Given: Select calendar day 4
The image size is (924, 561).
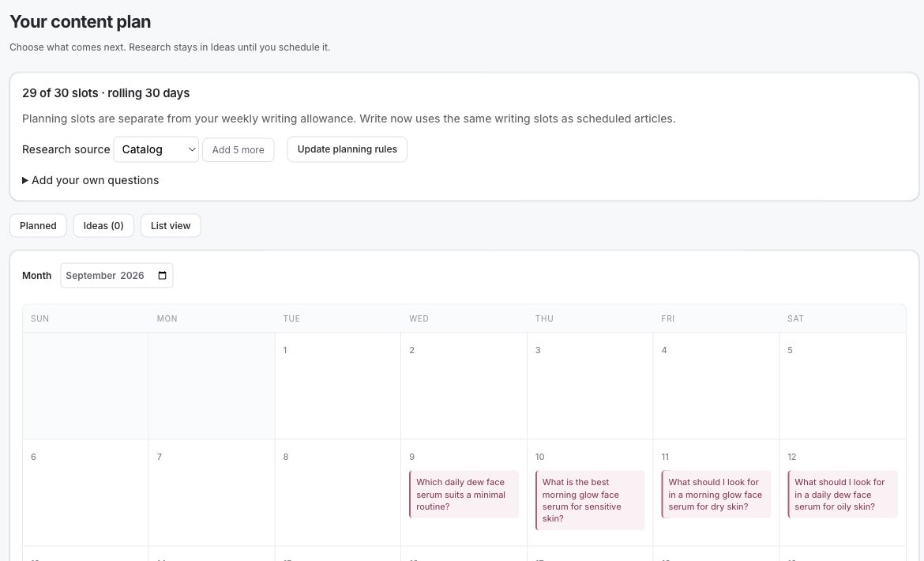Looking at the screenshot, I should click(x=716, y=386).
